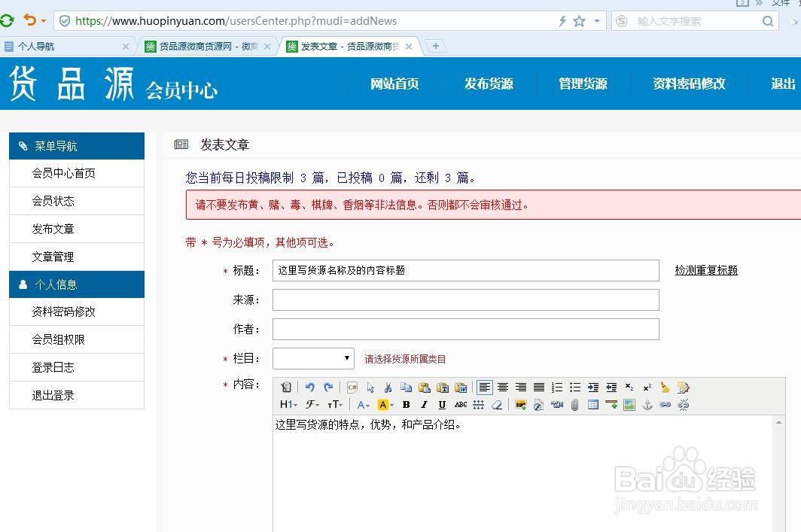The image size is (801, 532).
Task: Select the Cut icon in the content editor
Action: (388, 386)
